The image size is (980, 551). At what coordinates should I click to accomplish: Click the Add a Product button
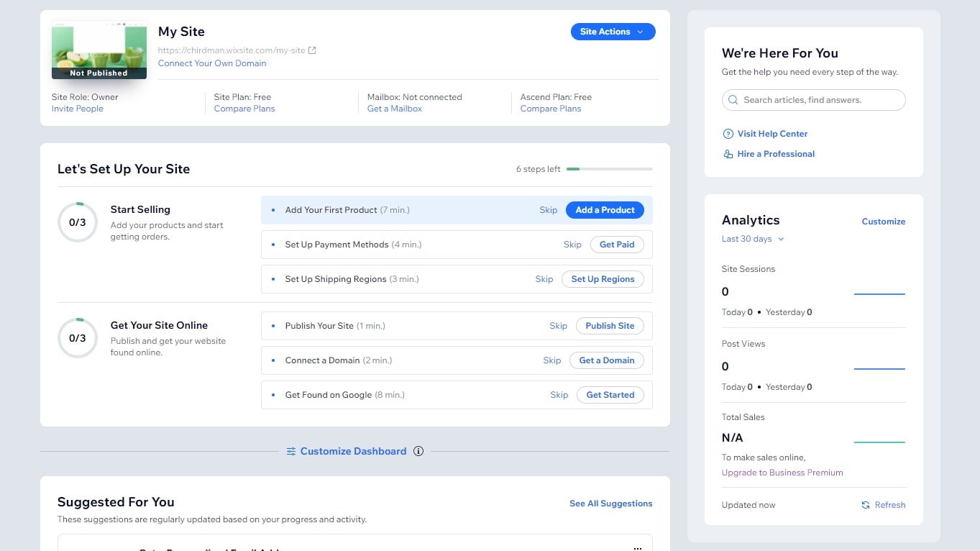(605, 210)
